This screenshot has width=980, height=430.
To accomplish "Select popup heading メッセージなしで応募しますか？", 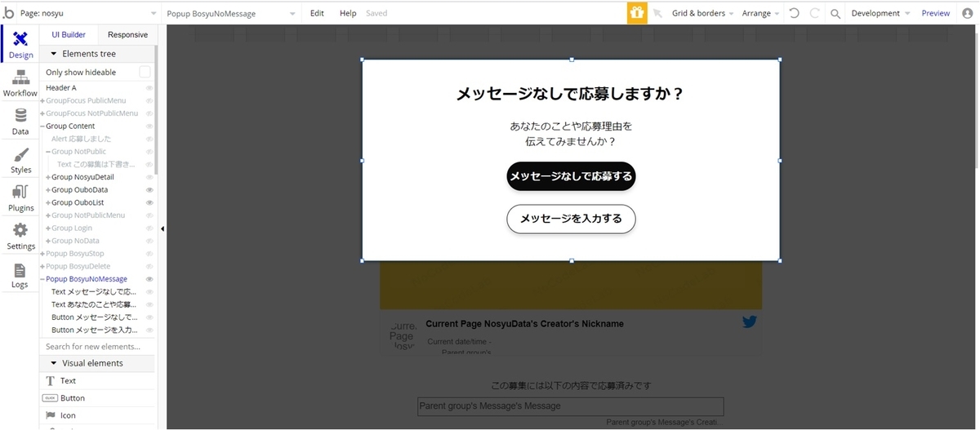I will 570,94.
